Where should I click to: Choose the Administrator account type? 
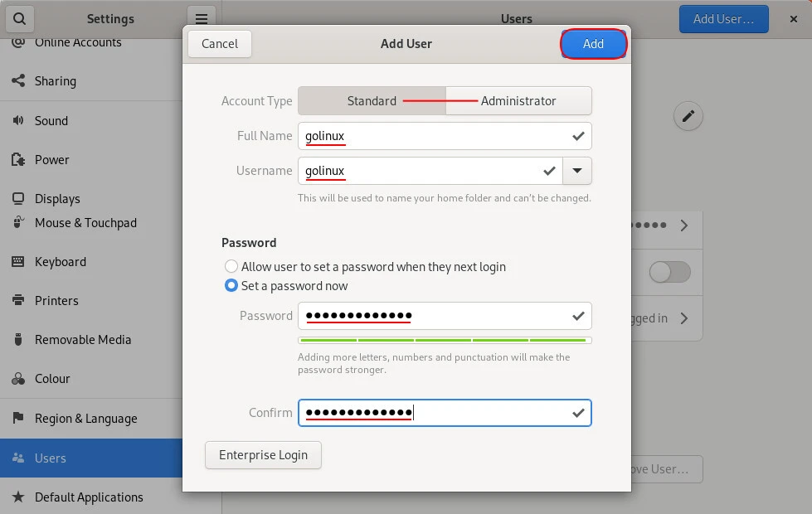[x=518, y=101]
